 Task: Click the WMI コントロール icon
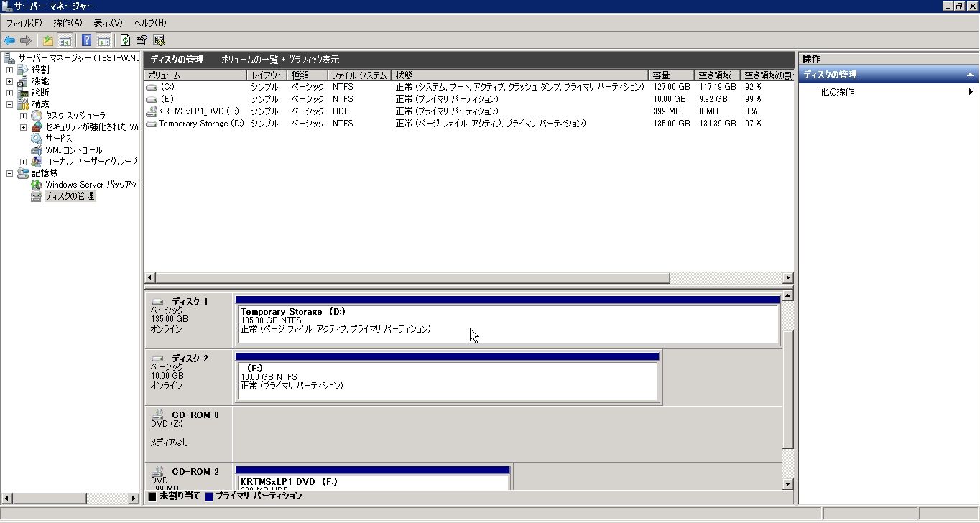(37, 150)
